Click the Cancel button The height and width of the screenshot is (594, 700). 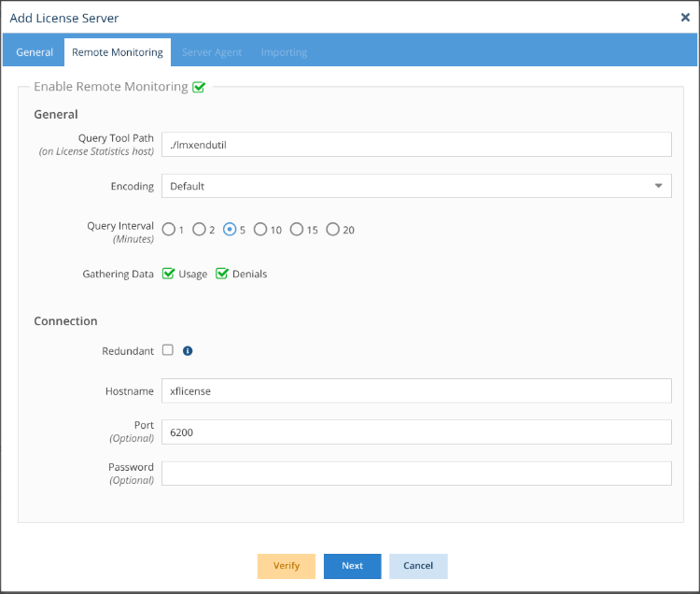click(x=418, y=566)
